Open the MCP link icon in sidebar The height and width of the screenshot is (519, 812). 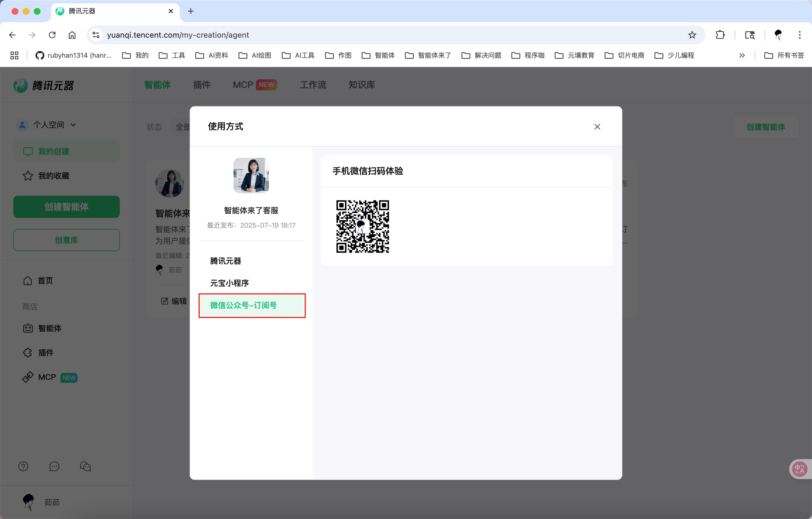[28, 377]
